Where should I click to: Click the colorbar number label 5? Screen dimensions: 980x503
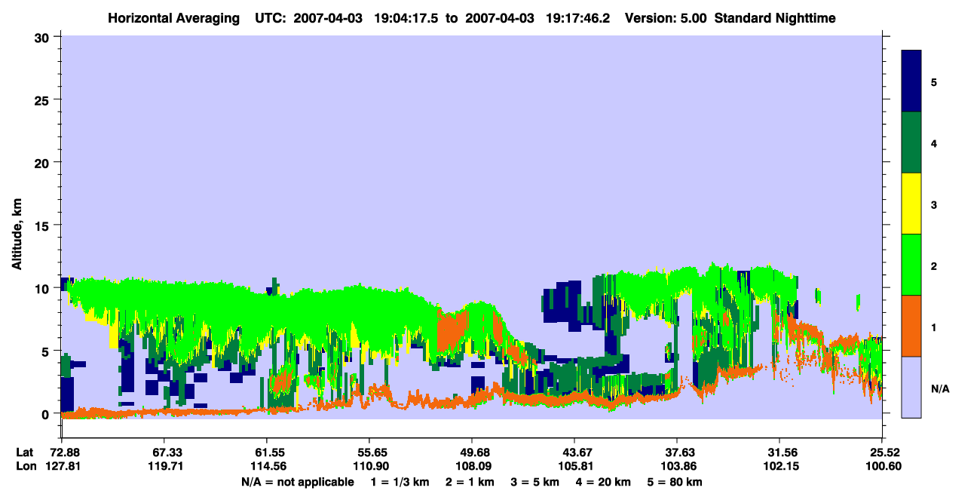click(x=933, y=81)
